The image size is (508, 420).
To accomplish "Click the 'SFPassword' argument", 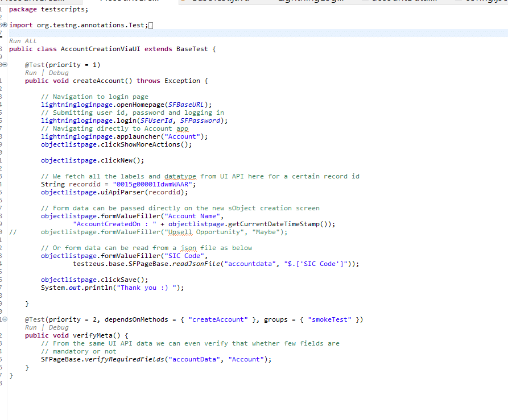I will click(200, 120).
